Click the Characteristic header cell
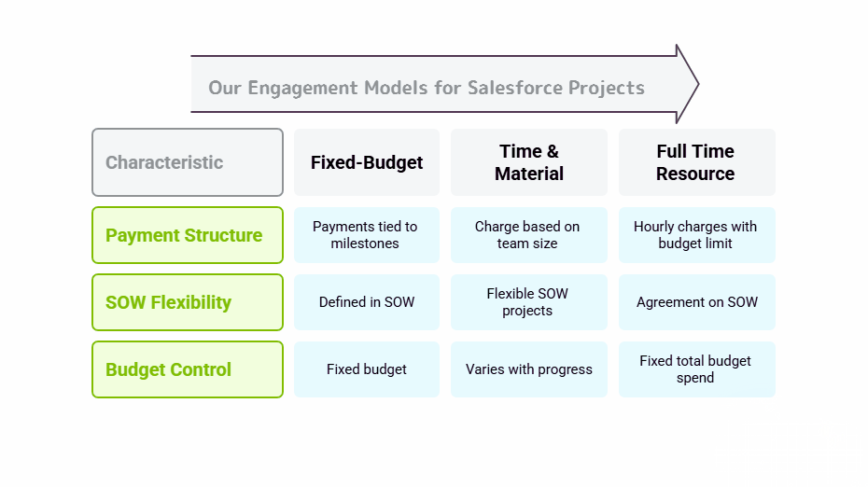Image resolution: width=868 pixels, height=487 pixels. tap(187, 162)
